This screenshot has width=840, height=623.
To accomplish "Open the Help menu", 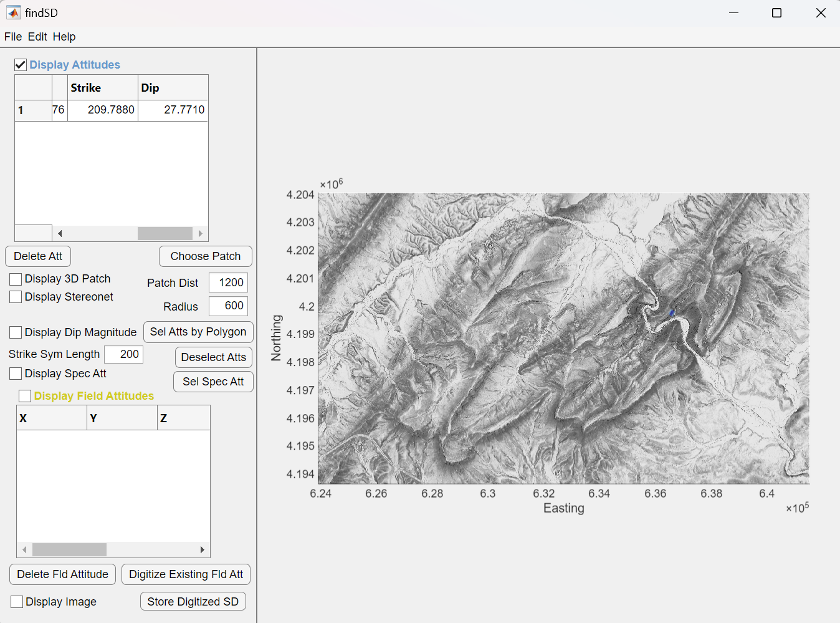I will point(64,37).
